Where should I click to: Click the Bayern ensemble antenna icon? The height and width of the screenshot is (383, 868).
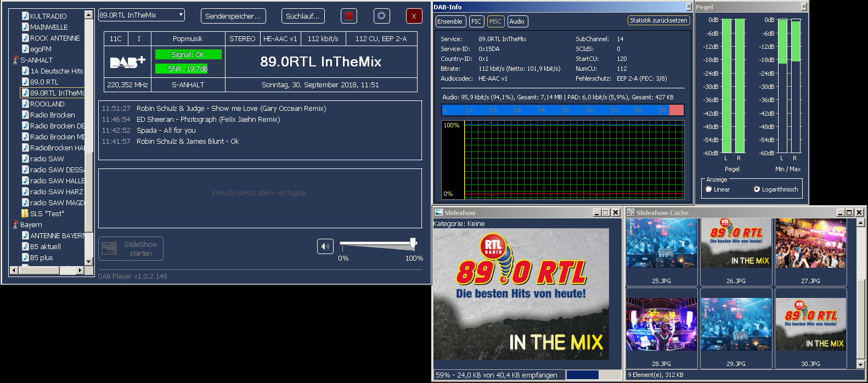[15, 224]
